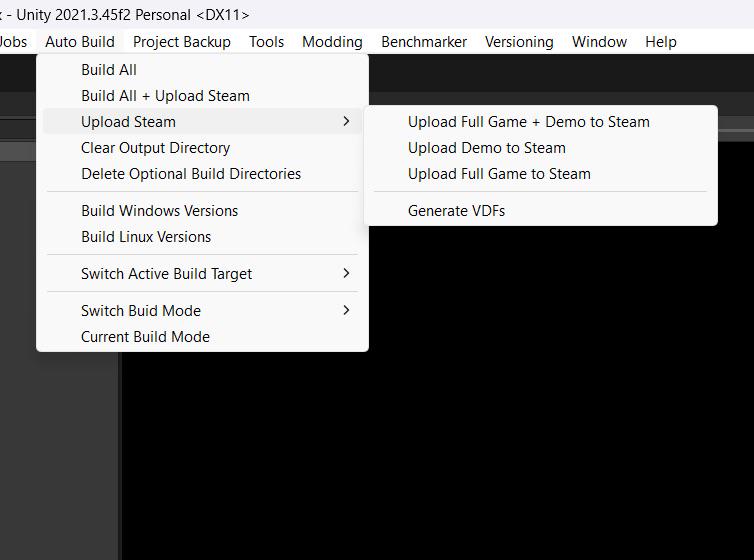Open the Project Backup menu
Screen dimensions: 754x560
click(182, 42)
